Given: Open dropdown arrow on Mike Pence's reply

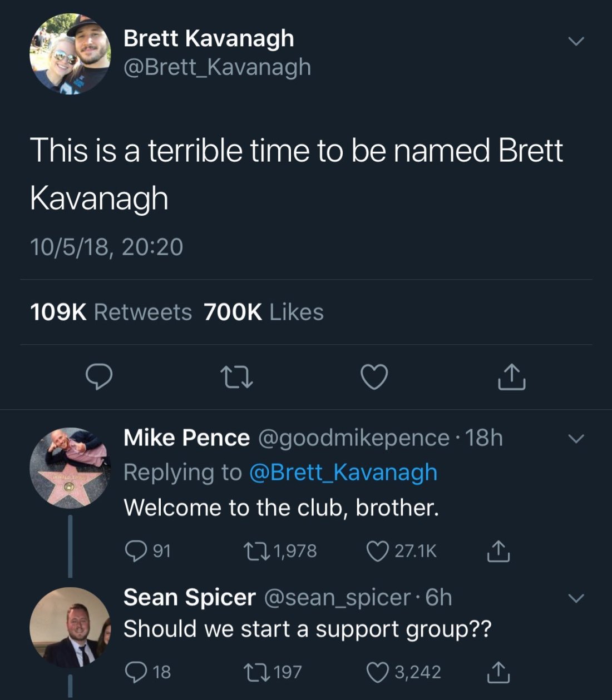Looking at the screenshot, I should pyautogui.click(x=576, y=439).
